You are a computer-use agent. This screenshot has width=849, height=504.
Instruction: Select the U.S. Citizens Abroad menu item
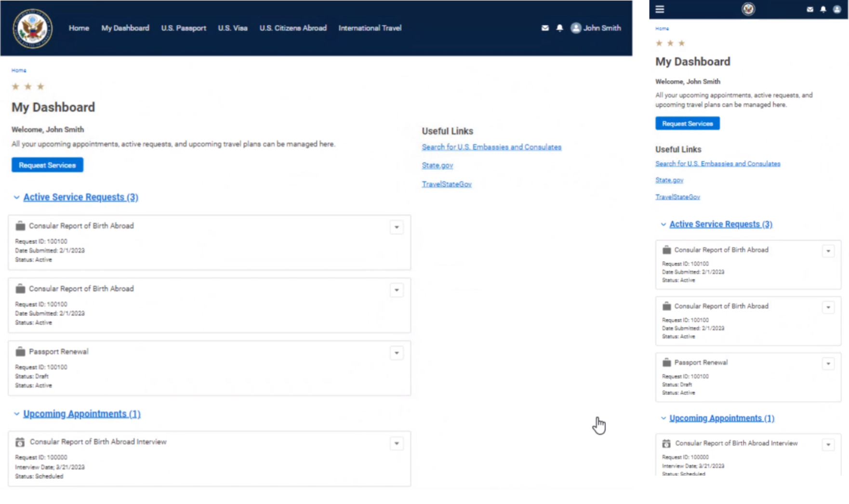(293, 28)
